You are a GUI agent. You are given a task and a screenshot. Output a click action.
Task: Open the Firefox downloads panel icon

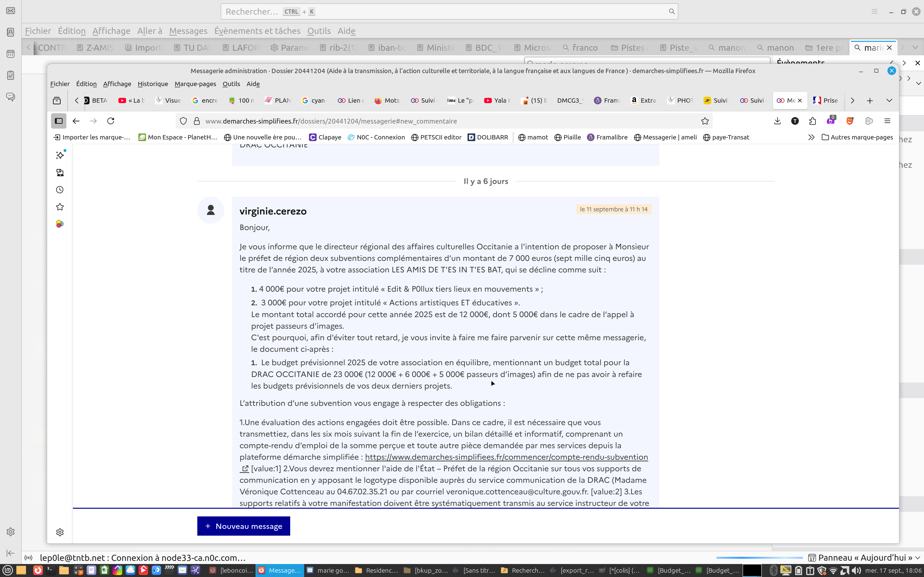pos(777,121)
